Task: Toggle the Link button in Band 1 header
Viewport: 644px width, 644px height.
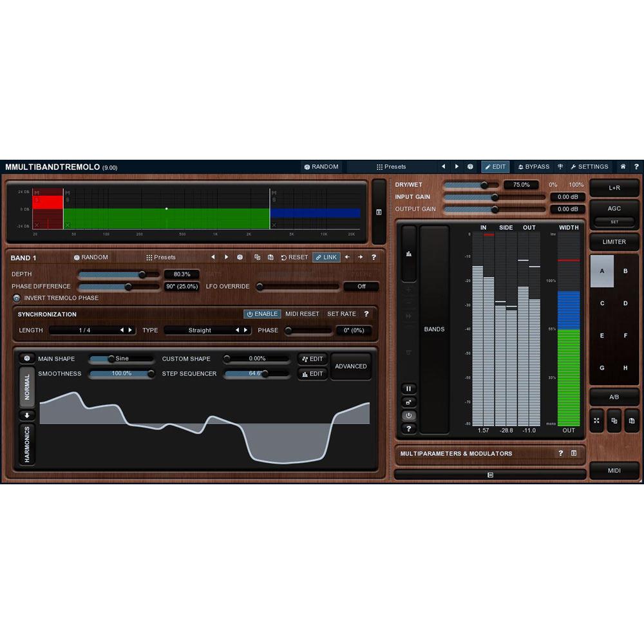Action: tap(326, 257)
